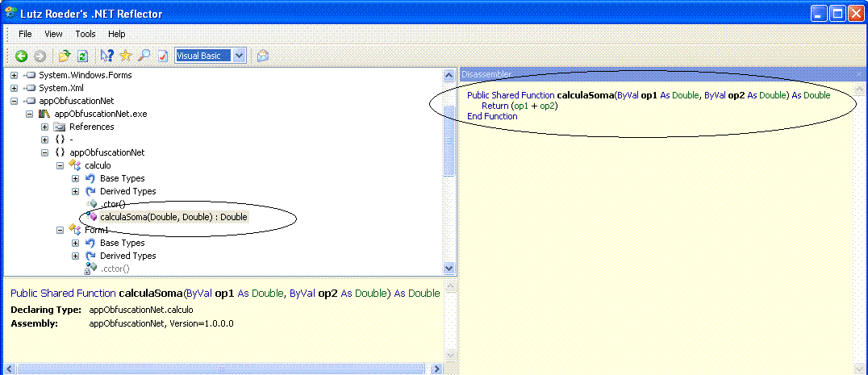Expand the "-" namespace node
868x375 pixels.
(x=45, y=140)
